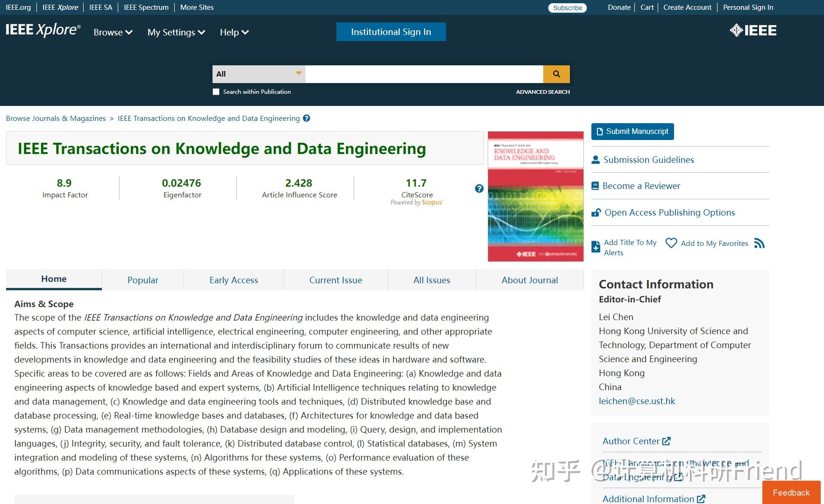Enable Search within Publication

coord(216,91)
